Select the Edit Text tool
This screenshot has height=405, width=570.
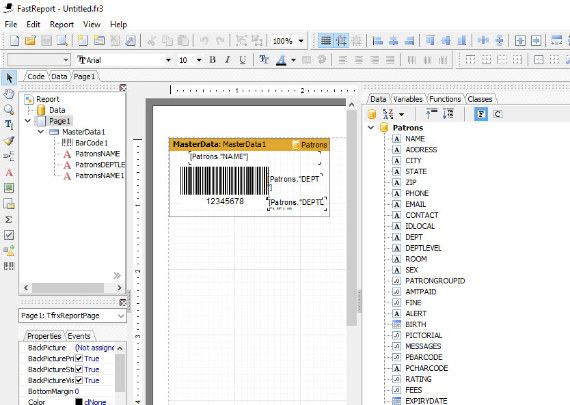[9, 125]
